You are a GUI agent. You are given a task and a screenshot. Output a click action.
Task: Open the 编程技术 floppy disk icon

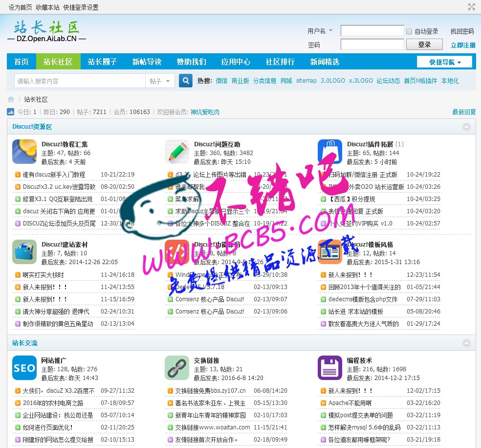click(330, 368)
